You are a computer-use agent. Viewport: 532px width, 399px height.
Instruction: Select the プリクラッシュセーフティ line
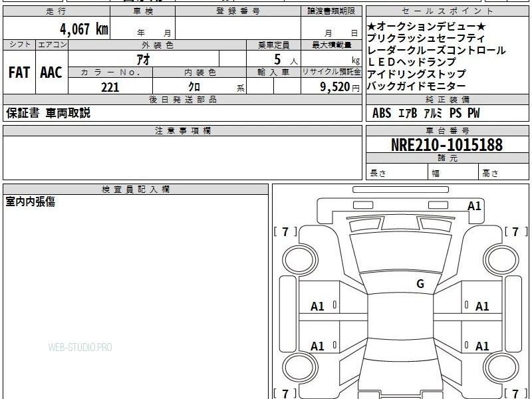coord(426,38)
